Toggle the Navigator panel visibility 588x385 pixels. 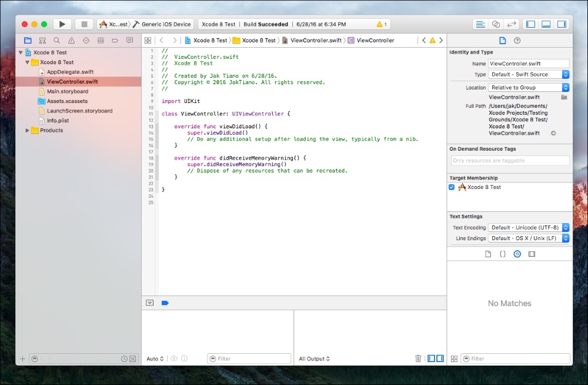(x=530, y=24)
